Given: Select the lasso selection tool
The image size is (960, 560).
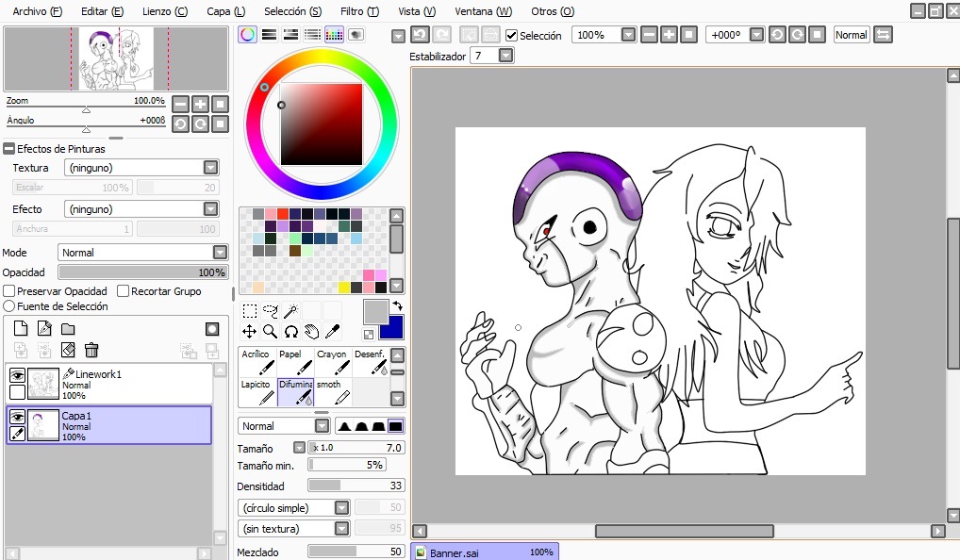Looking at the screenshot, I should point(270,311).
